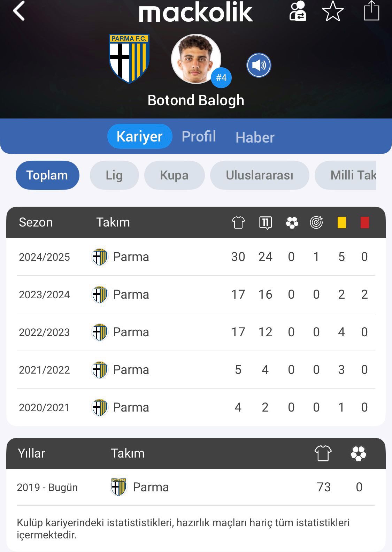392x552 pixels.
Task: Open the 2019 - Bugün Parma row
Action: click(196, 487)
